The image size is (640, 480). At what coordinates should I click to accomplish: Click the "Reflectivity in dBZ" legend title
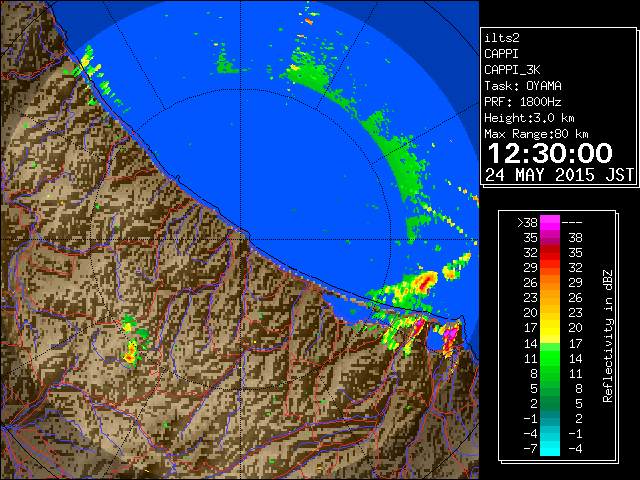(608, 336)
